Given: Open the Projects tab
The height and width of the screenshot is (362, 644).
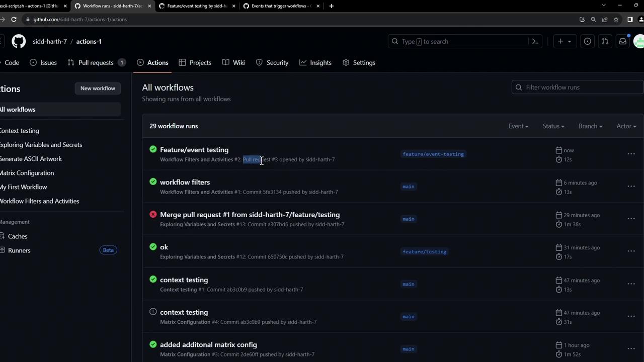Looking at the screenshot, I should point(195,62).
